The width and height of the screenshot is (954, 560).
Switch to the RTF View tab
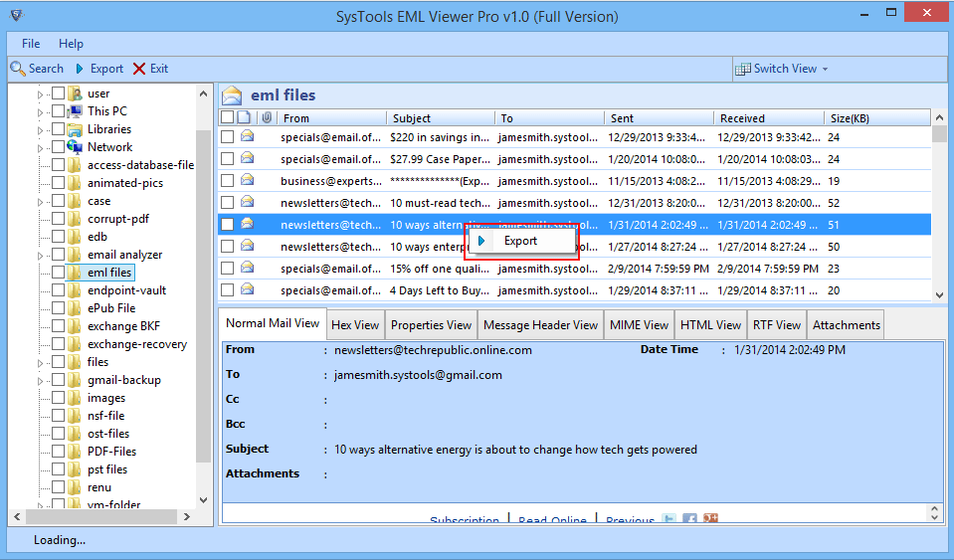point(776,325)
